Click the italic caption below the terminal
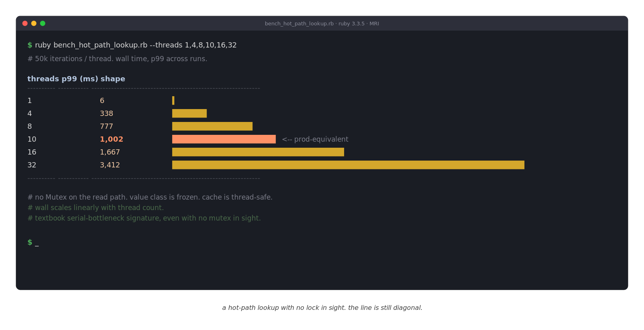 [322, 308]
